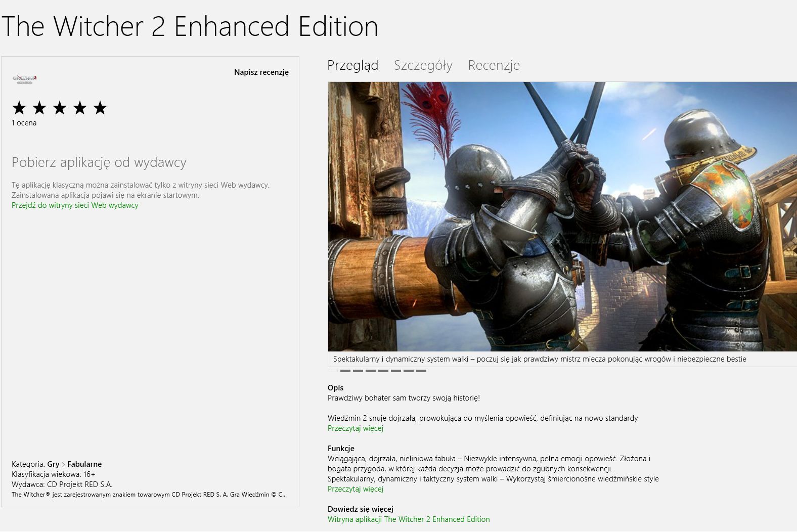
Task: Select the last screenshot page indicator
Action: point(421,371)
